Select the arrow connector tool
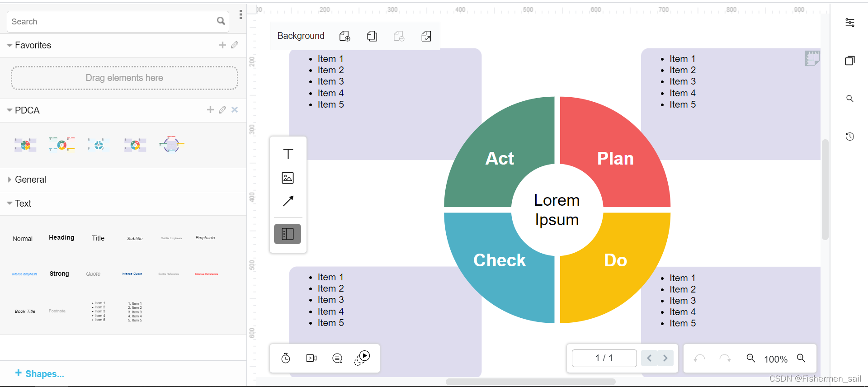Image resolution: width=868 pixels, height=387 pixels. [288, 201]
